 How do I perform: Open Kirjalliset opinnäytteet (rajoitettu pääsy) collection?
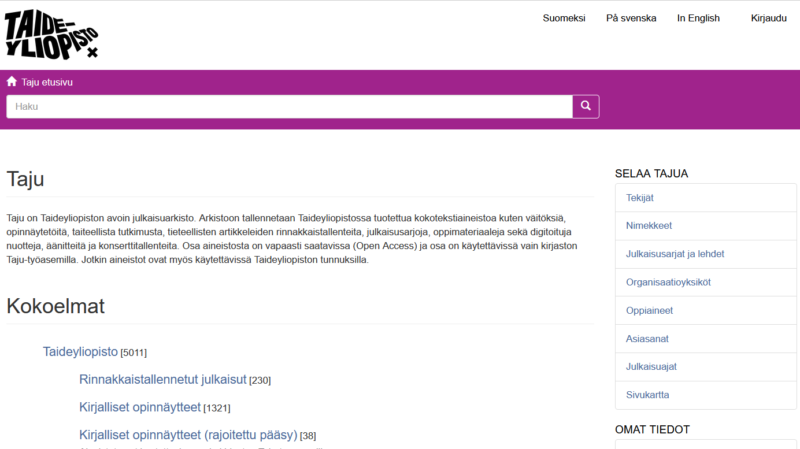point(188,434)
